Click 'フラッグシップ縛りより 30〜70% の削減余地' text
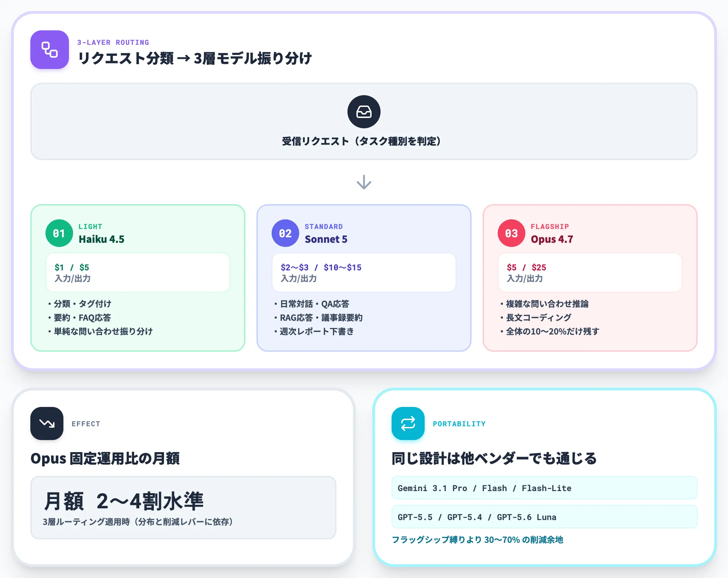 coord(477,540)
